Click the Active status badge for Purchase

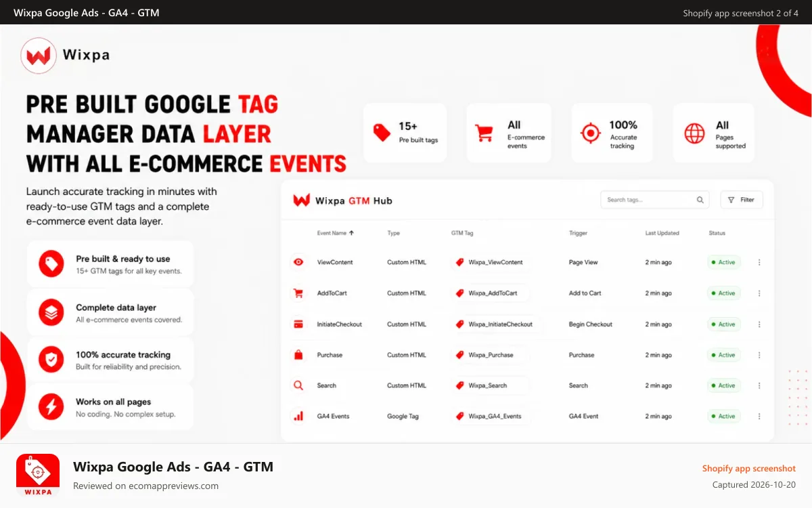pos(724,355)
